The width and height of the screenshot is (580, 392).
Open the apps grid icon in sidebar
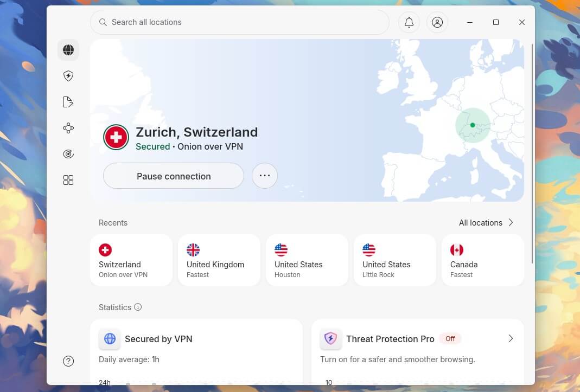68,180
